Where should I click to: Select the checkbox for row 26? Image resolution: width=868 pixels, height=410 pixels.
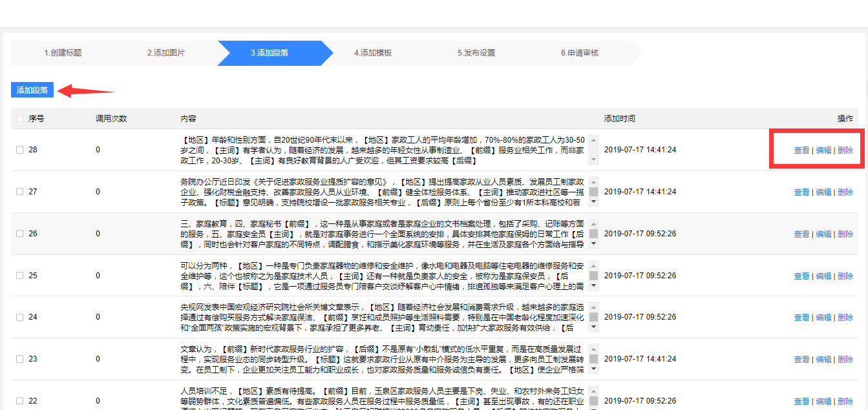click(x=20, y=234)
